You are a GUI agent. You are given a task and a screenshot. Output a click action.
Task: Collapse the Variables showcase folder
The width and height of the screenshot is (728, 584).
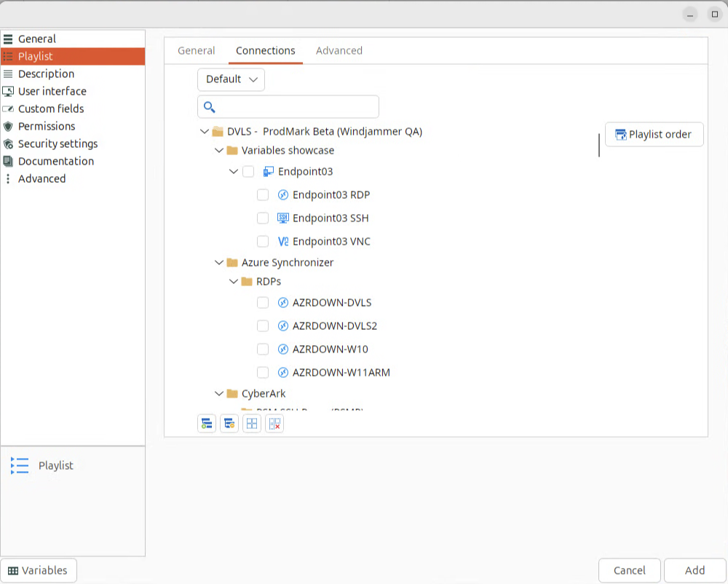(x=219, y=151)
